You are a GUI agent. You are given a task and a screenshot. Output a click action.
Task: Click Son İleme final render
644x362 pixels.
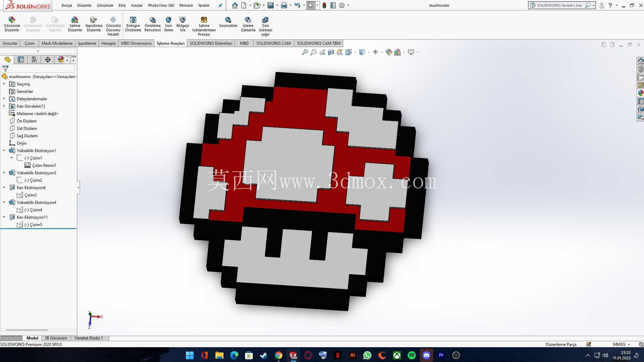pos(168,24)
